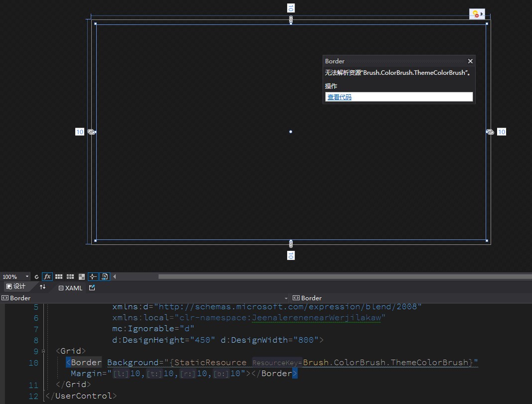Click line number 10 in the gutter
This screenshot has width=532, height=404.
tap(33, 363)
